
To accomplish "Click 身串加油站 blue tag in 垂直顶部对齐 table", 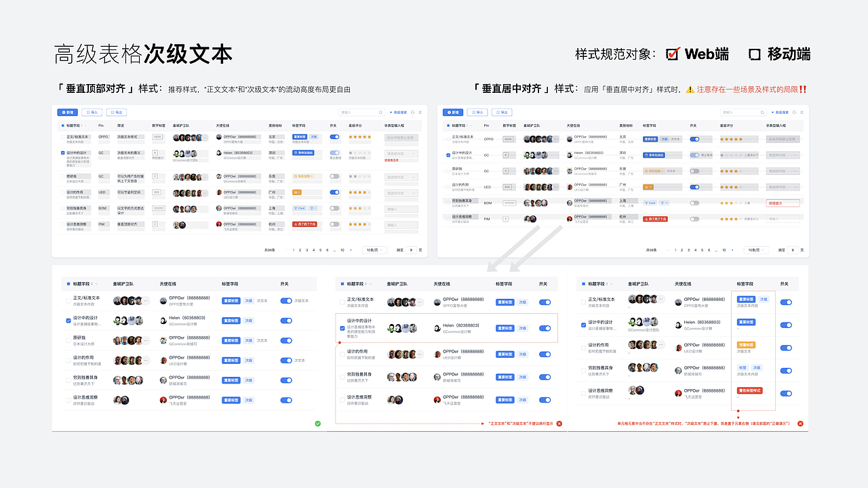I will pyautogui.click(x=303, y=152).
